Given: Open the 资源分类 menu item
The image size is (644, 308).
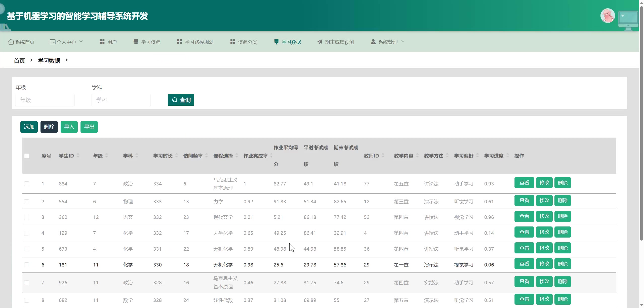Looking at the screenshot, I should coord(244,42).
